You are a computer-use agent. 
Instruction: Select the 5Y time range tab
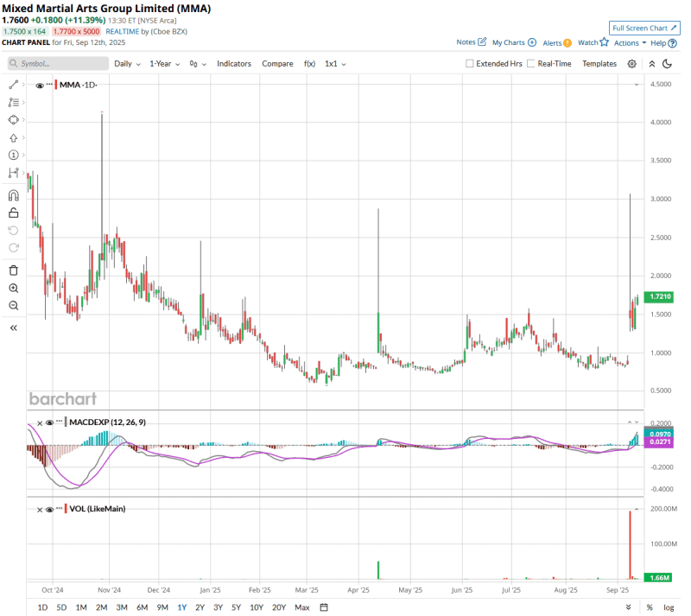pyautogui.click(x=236, y=607)
